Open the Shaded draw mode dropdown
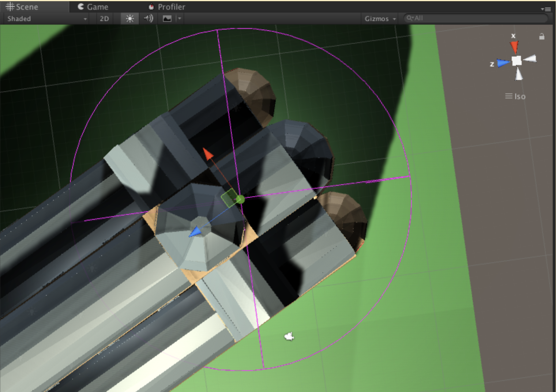 pyautogui.click(x=46, y=19)
